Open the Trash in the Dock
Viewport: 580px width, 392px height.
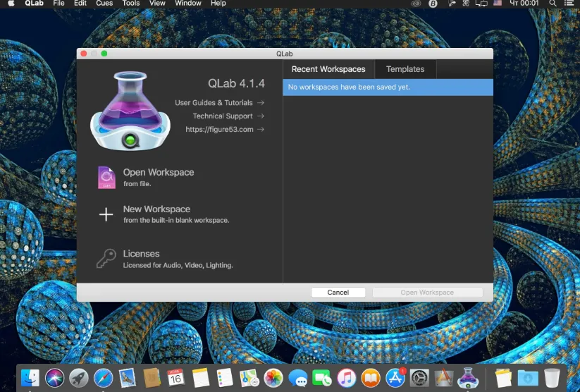click(552, 378)
